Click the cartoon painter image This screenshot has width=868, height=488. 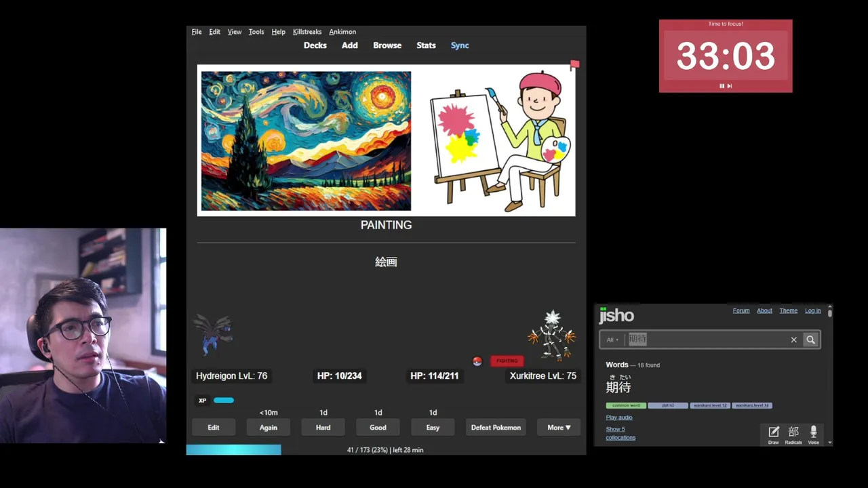[x=500, y=140]
